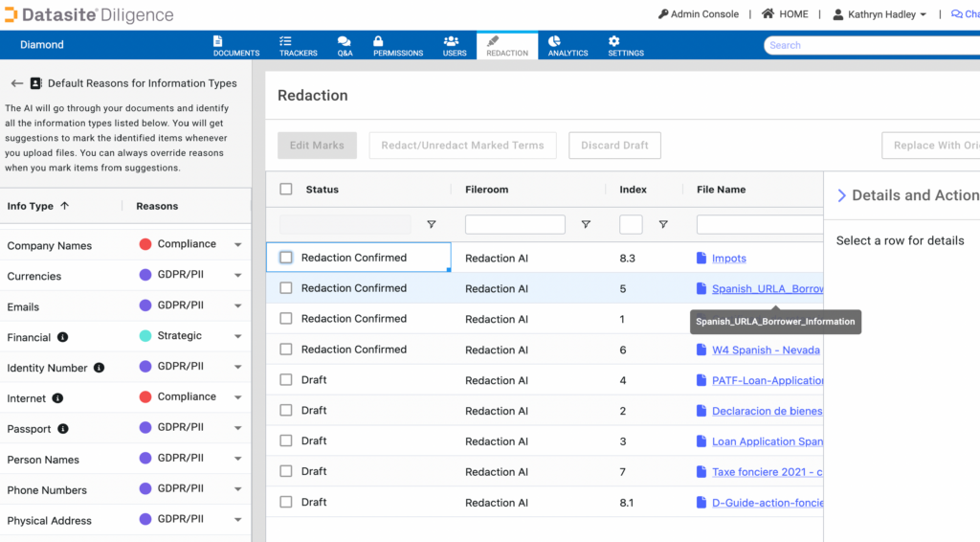Screen dimensions: 980x542
Task: Open the Internet reason dropdown
Action: coord(238,397)
